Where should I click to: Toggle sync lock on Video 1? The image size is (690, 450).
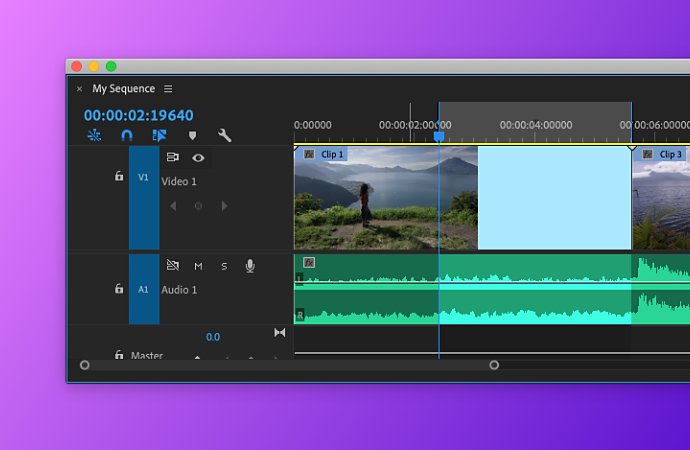tap(172, 157)
